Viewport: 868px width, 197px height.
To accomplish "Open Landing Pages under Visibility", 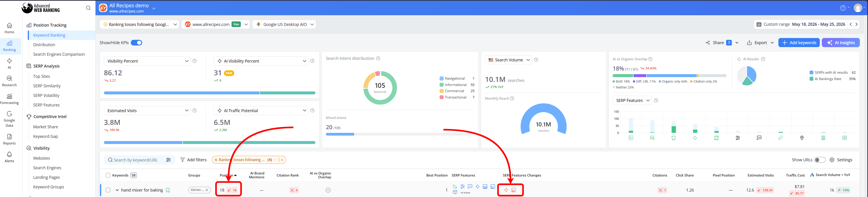I will click(x=46, y=177).
